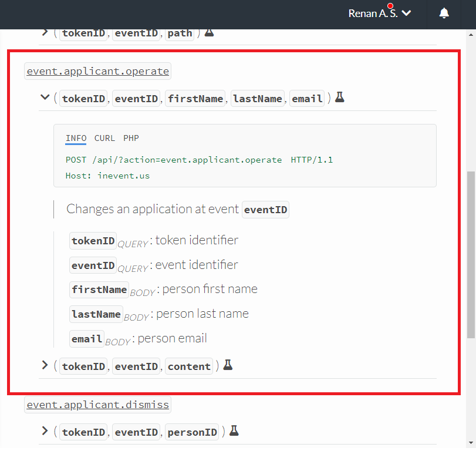This screenshot has height=451, width=476.
Task: Click the flask icon after the content parameter
Action: click(x=228, y=365)
